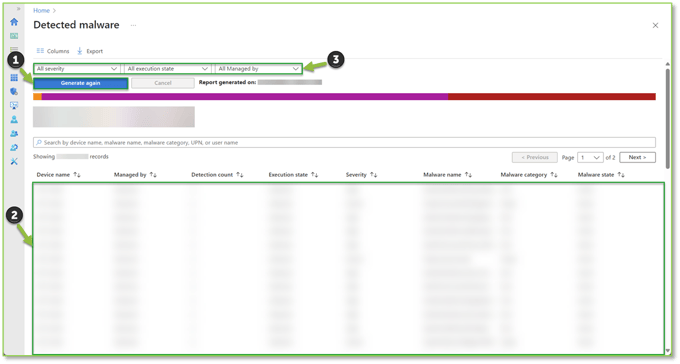Focus the device name search field
The image size is (680, 364).
pos(344,142)
